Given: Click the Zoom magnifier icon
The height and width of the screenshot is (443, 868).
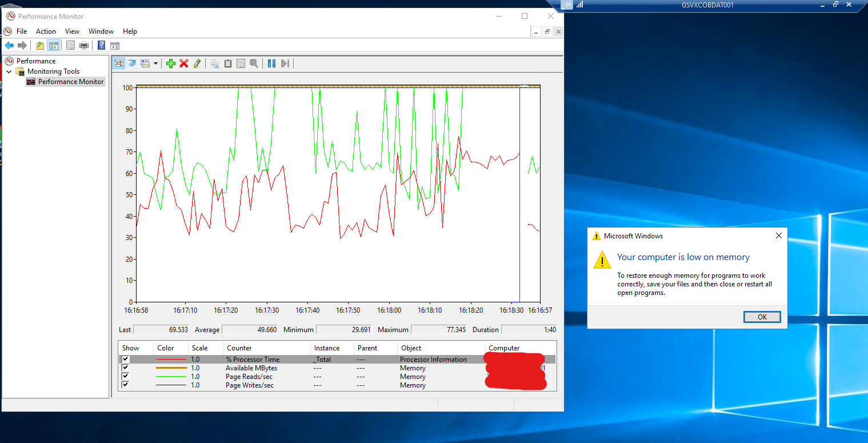Looking at the screenshot, I should 254,63.
